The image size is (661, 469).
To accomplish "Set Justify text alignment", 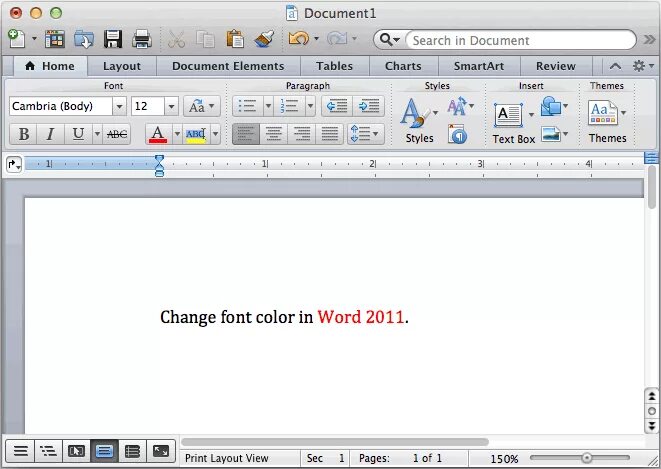I will [329, 134].
